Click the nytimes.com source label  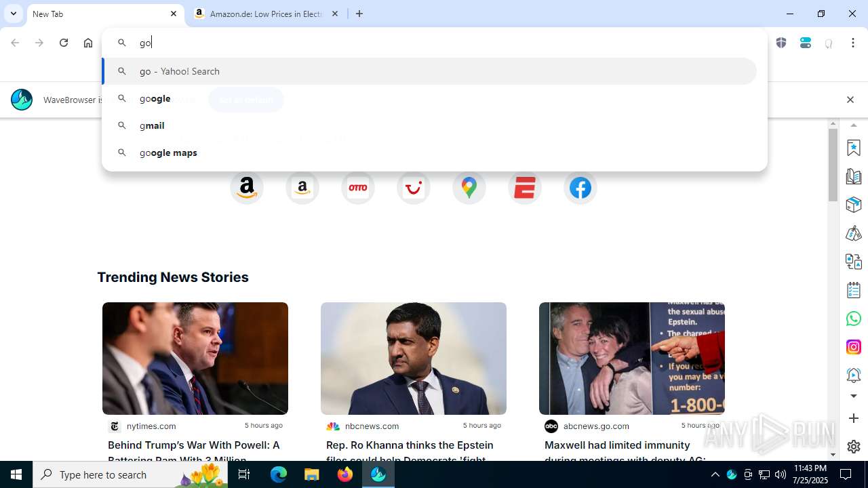pos(151,426)
